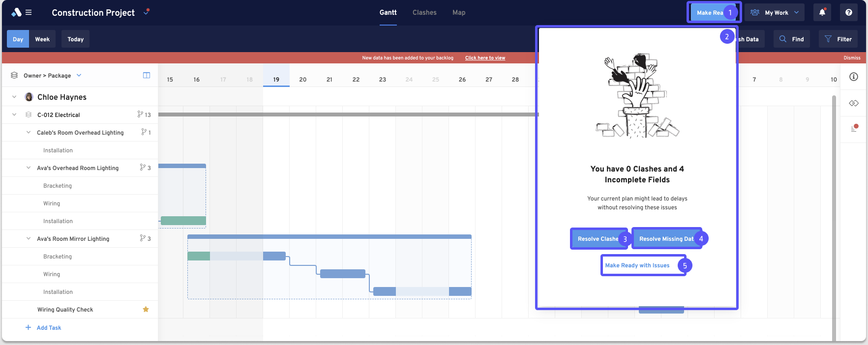The width and height of the screenshot is (868, 345).
Task: Click the Wiring task bar in Mirror Lighting
Action: click(x=343, y=274)
